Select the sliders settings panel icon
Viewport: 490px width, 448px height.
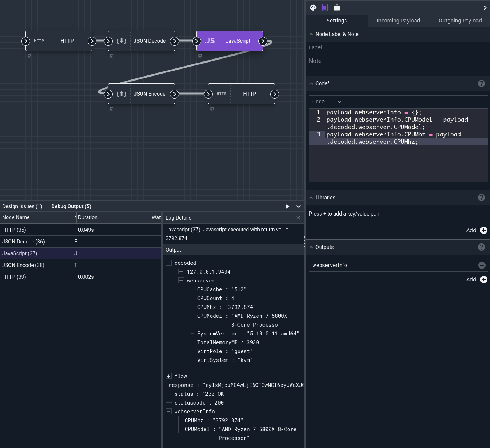tap(325, 7)
